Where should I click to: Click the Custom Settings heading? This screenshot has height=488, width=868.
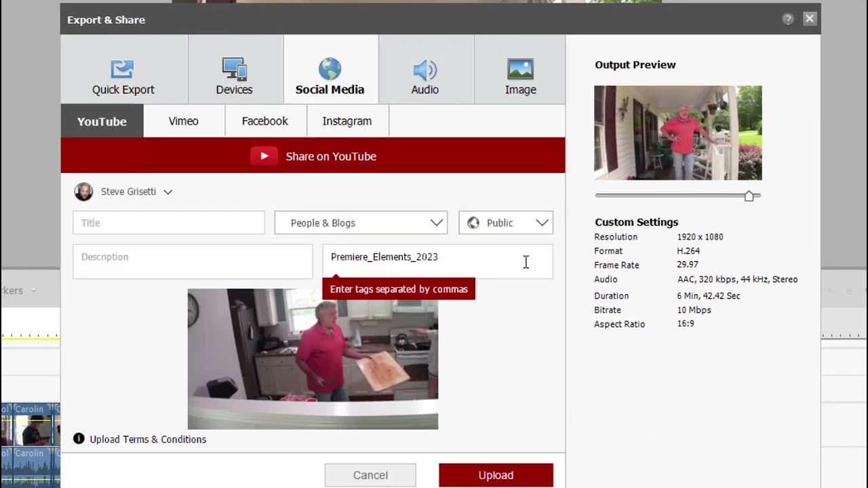point(636,222)
